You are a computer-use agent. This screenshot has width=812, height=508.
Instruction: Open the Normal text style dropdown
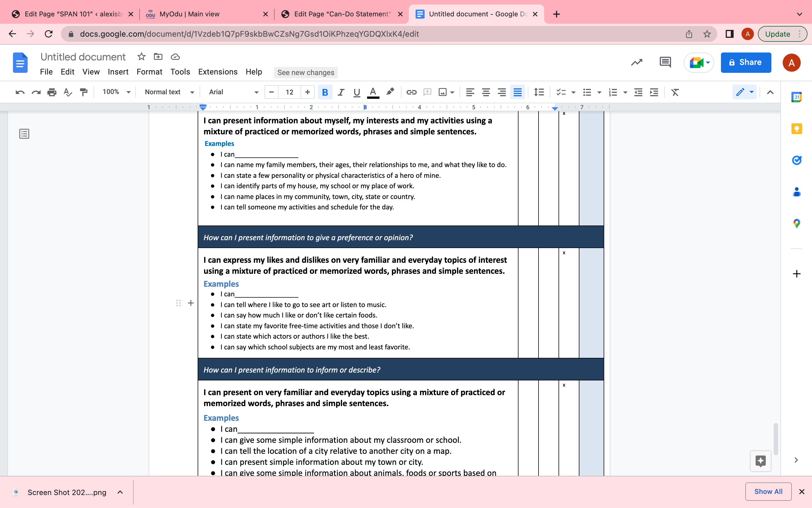click(169, 92)
